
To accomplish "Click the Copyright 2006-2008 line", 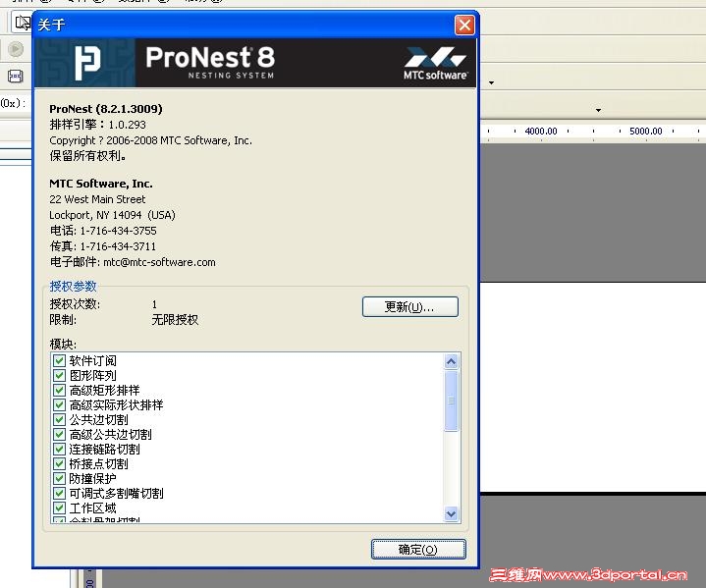I will (151, 140).
